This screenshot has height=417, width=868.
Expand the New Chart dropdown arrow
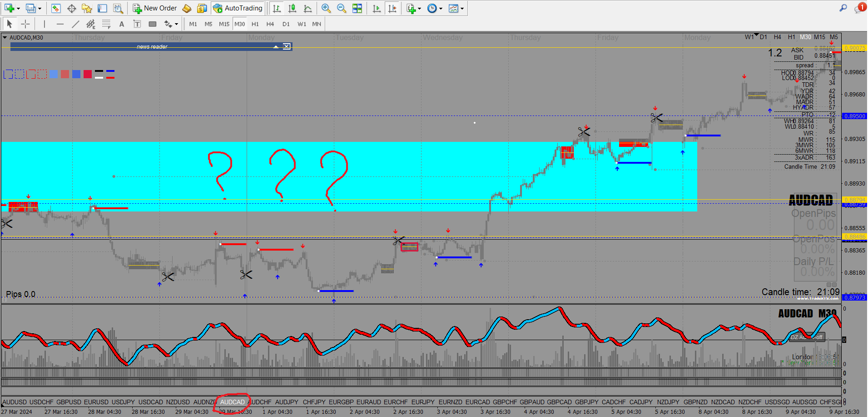(18, 8)
